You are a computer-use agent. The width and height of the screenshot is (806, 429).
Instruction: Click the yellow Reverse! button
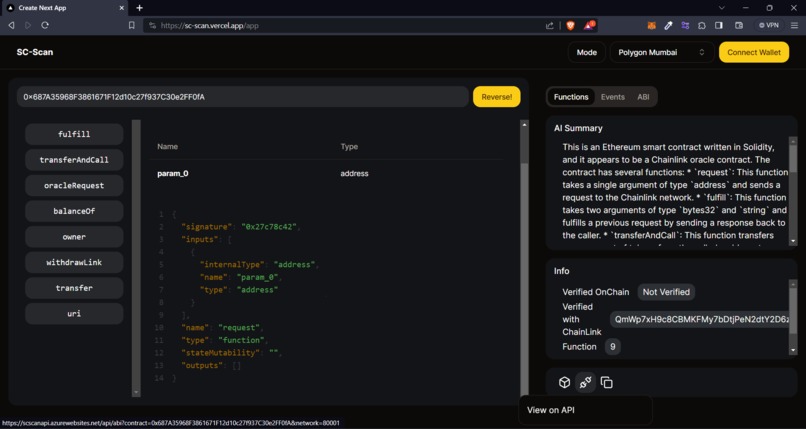(x=497, y=97)
